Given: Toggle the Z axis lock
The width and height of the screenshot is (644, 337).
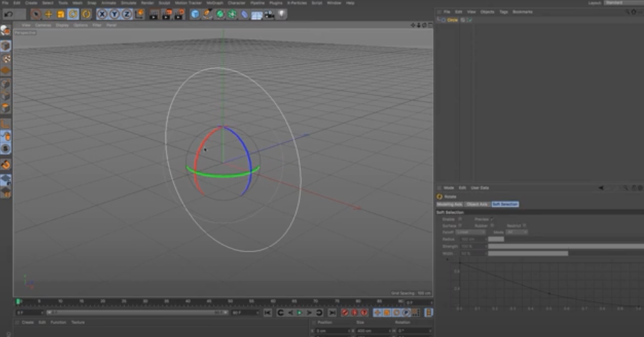Looking at the screenshot, I should [x=127, y=14].
